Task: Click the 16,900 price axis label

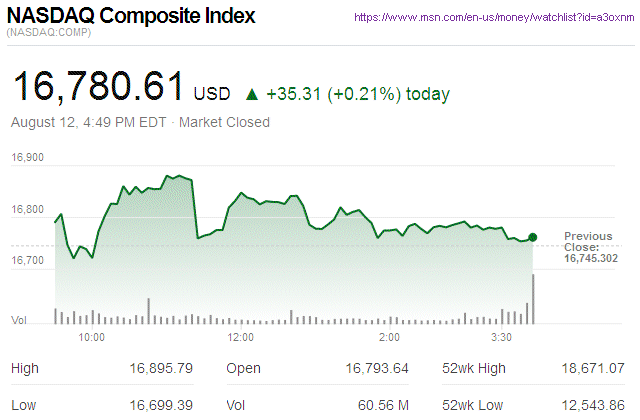Action: 28,158
